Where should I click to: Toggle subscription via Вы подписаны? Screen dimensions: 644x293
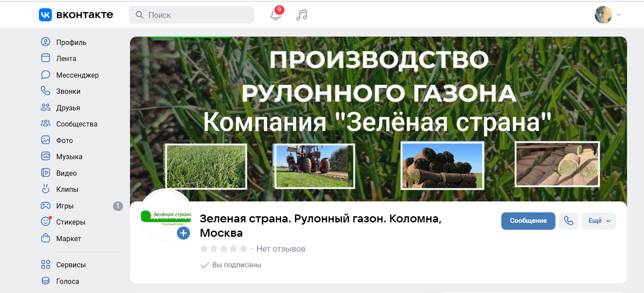click(230, 265)
